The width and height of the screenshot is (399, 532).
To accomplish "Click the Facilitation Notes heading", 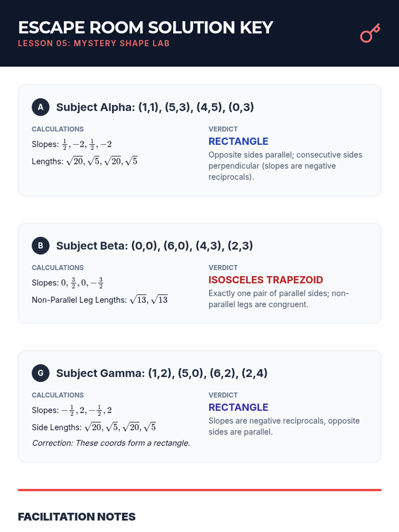I will point(77,517).
